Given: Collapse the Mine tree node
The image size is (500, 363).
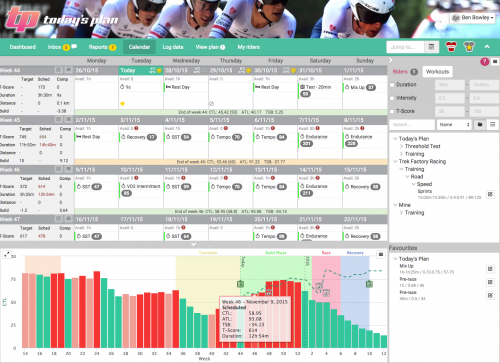Looking at the screenshot, I should point(395,205).
